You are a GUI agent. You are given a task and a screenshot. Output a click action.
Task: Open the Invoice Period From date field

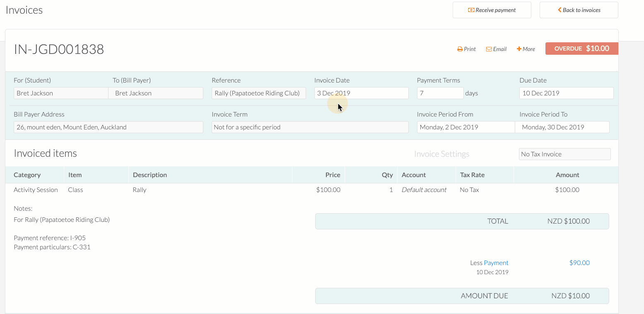point(466,127)
